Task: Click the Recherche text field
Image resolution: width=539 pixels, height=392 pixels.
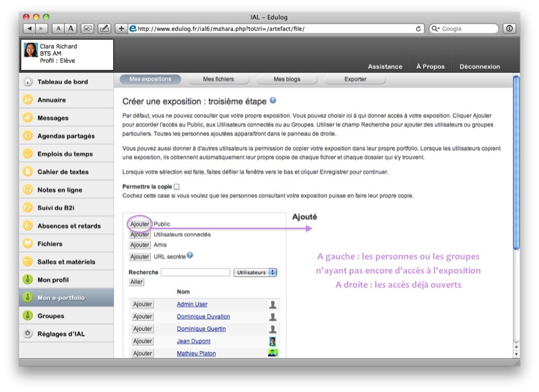Action: 195,272
